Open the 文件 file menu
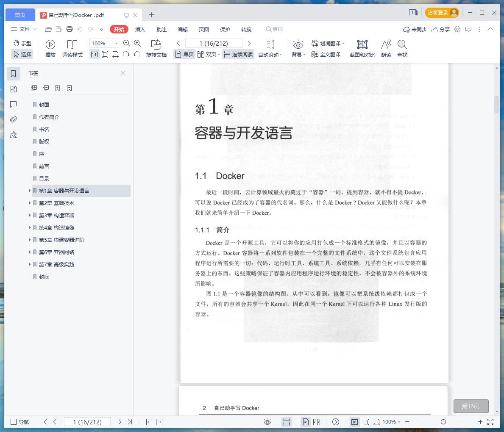 point(24,29)
